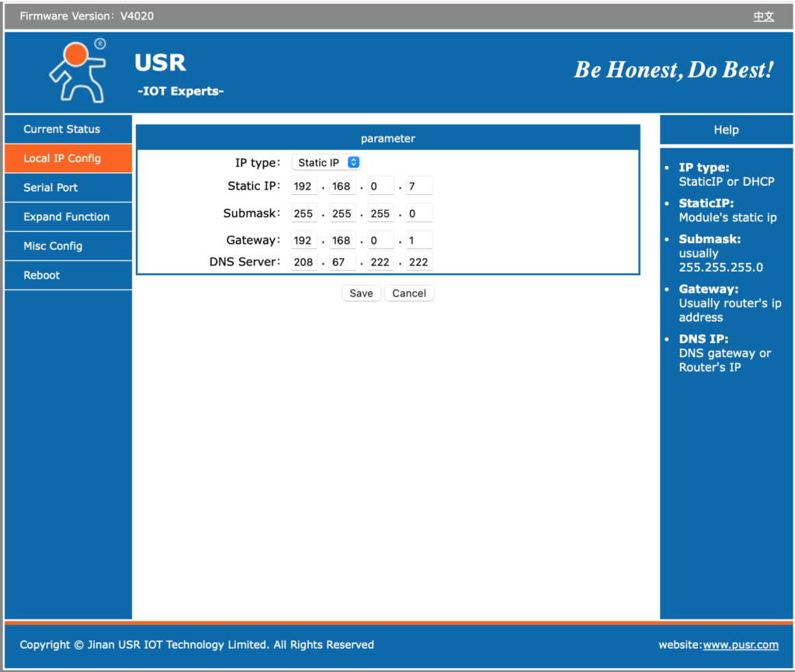Click the second DNS Server octet field
This screenshot has width=795, height=672.
(x=342, y=262)
